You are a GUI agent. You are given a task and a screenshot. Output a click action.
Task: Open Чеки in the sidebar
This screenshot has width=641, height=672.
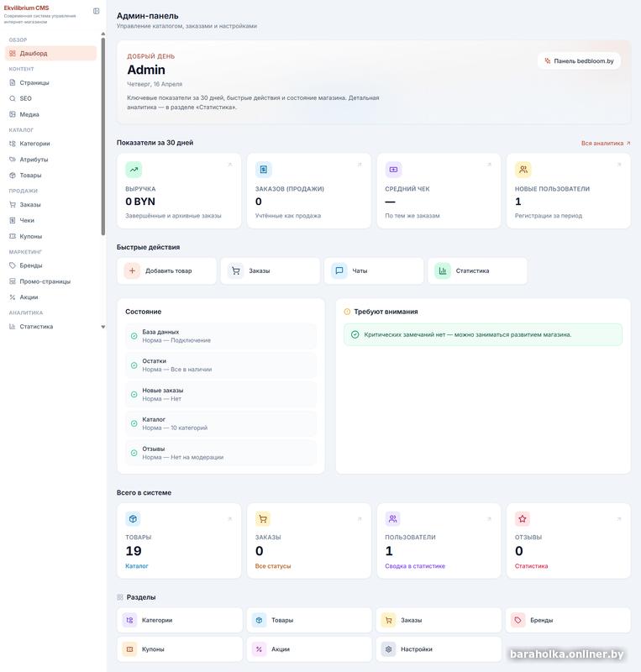50,220
